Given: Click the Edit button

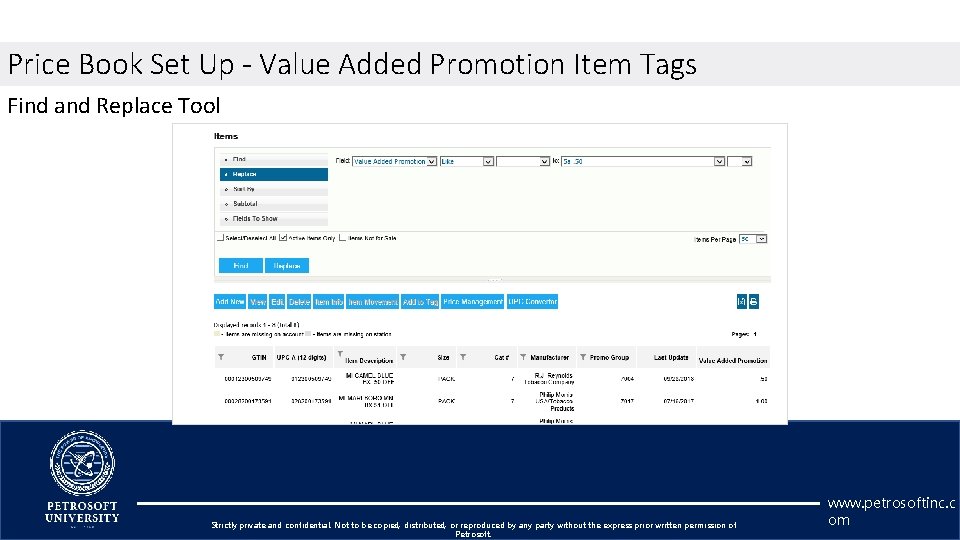Looking at the screenshot, I should coord(277,302).
